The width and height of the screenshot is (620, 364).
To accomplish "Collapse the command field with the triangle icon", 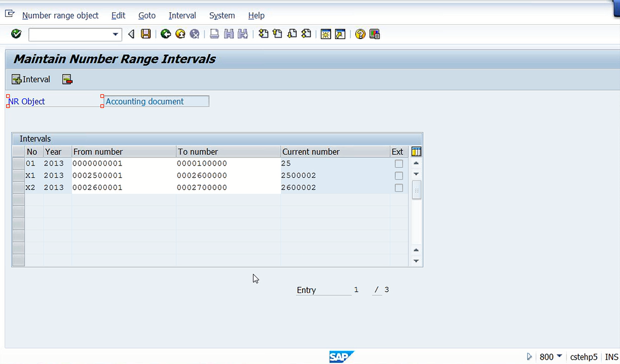I will tap(131, 34).
